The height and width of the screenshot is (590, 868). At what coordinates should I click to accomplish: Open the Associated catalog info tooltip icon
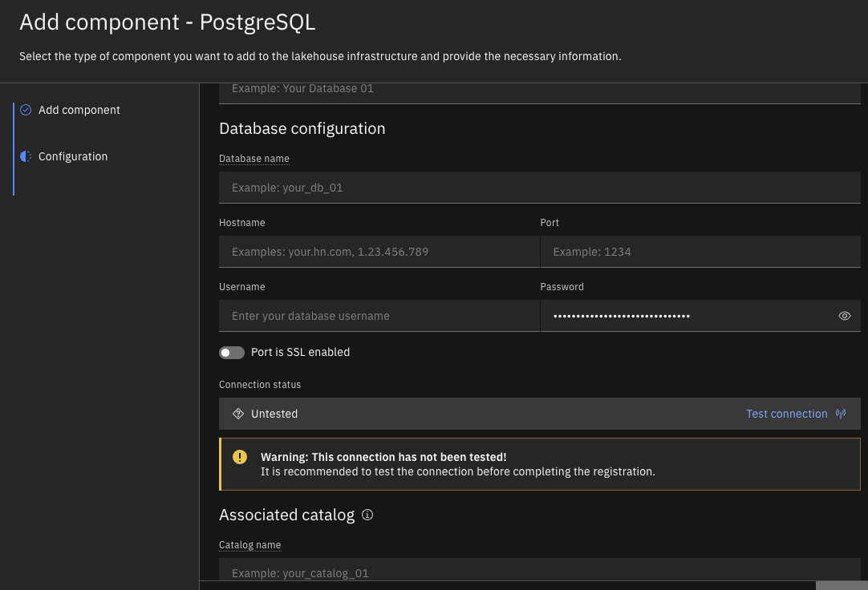click(367, 514)
